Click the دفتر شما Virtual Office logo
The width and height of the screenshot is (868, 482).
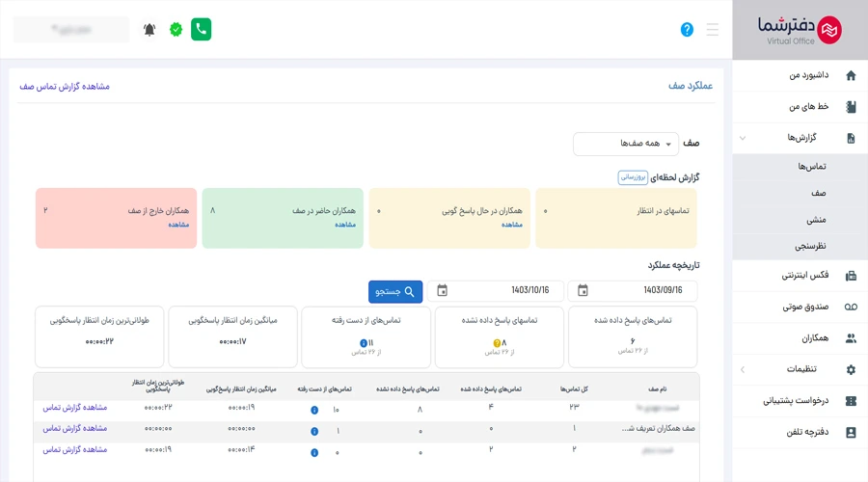pos(800,30)
